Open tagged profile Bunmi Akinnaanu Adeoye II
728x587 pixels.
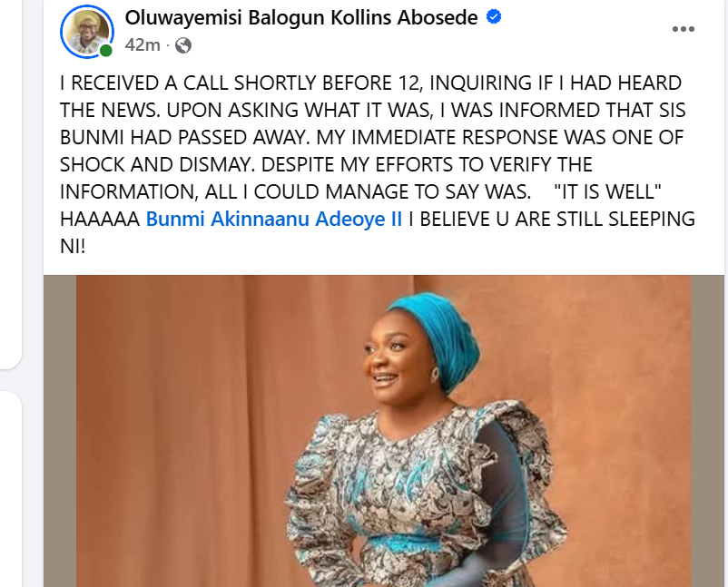pyautogui.click(x=274, y=220)
